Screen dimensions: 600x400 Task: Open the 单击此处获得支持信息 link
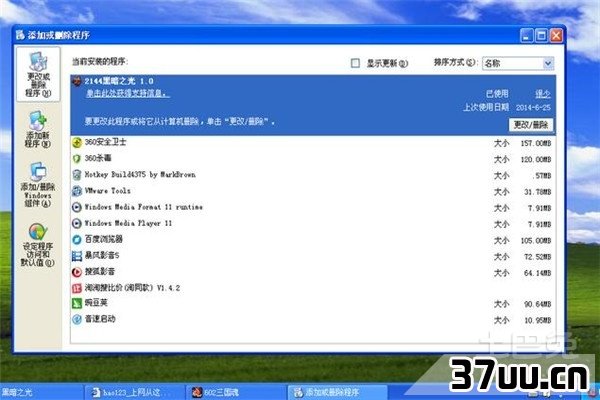click(128, 93)
